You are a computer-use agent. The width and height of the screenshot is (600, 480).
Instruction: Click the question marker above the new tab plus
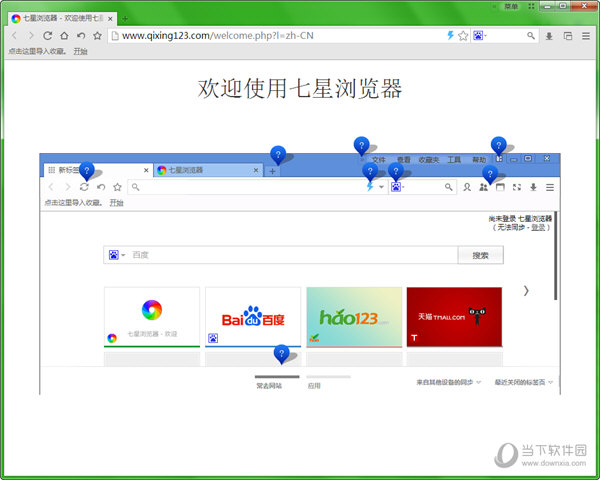pyautogui.click(x=278, y=154)
